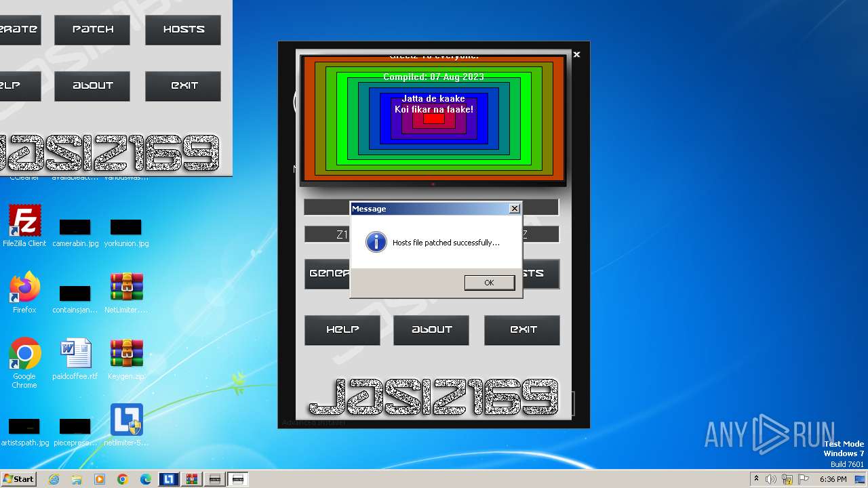Open Firefox desktop icon
Viewport: 868px width, 488px height.
pos(24,293)
